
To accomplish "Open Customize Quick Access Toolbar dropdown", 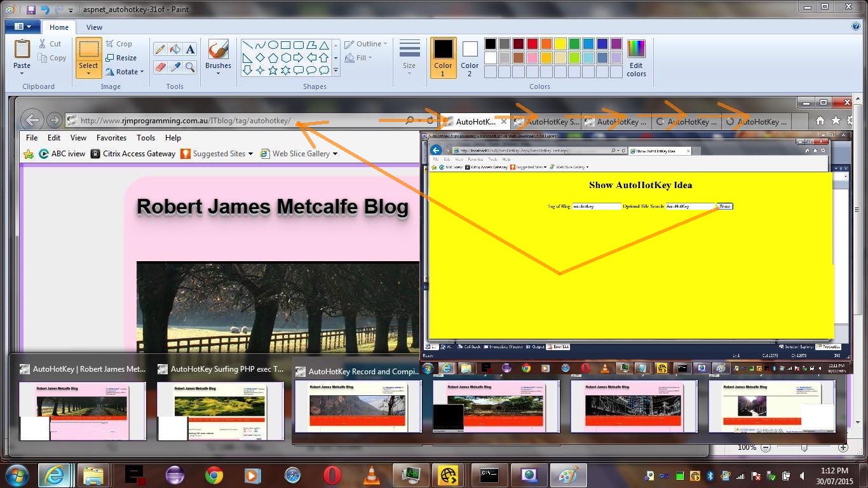I will [x=71, y=10].
